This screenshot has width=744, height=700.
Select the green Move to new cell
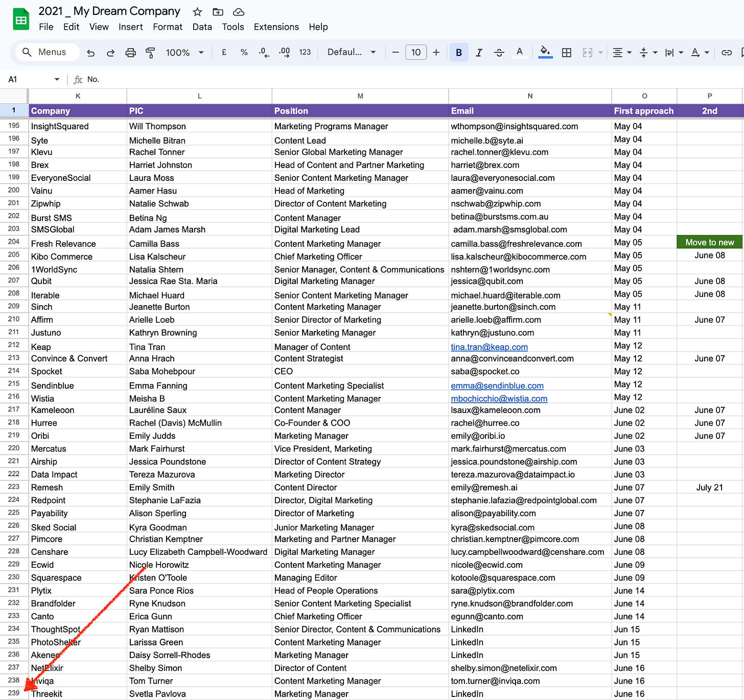709,242
